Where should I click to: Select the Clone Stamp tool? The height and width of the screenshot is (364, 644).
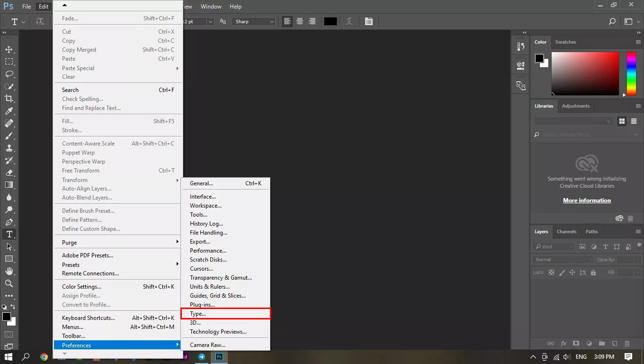9,148
